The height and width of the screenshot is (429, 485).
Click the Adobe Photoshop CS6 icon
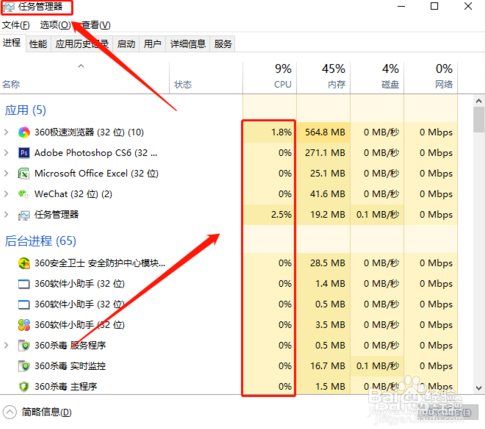(x=24, y=153)
